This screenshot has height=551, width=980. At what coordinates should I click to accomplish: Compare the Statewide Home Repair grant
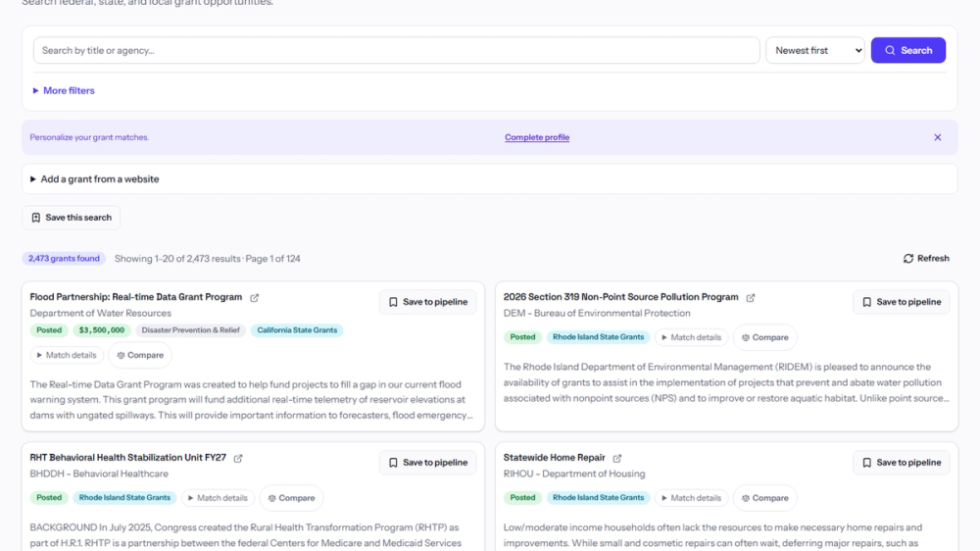click(x=765, y=498)
